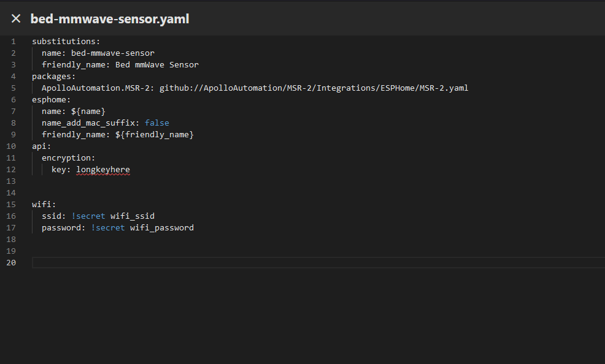Click the 'encryption:' key under api
Screen dimensions: 605x364
pos(68,157)
